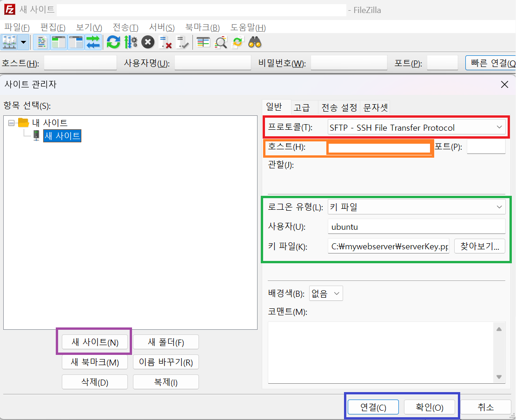Click the quickconnect 비밀번호 input field

349,63
